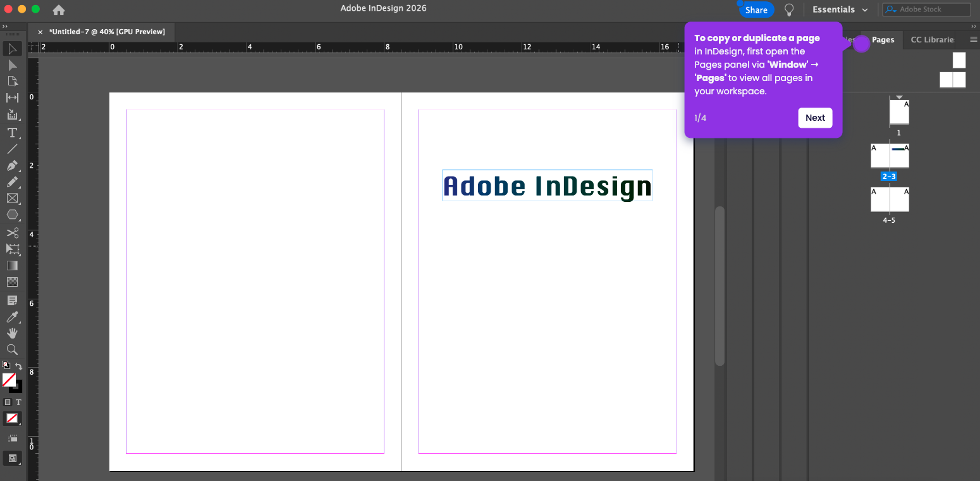Click the Default Fill and Stroke icon

click(6, 365)
